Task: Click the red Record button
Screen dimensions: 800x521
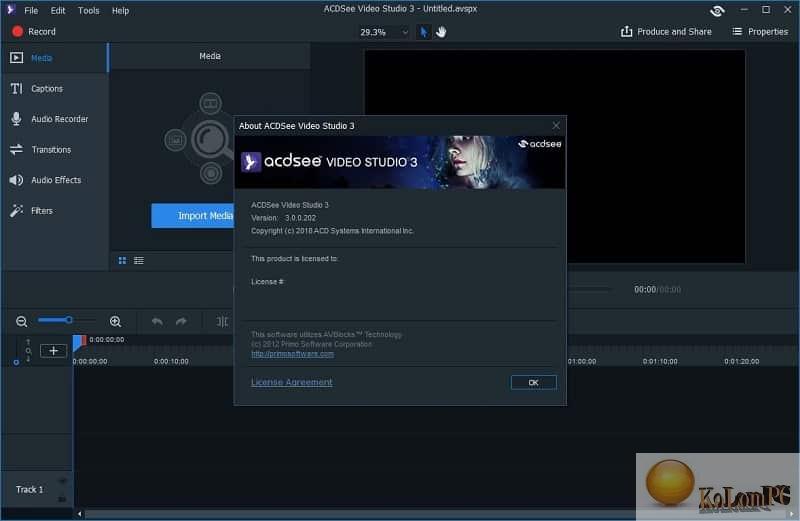Action: [34, 32]
